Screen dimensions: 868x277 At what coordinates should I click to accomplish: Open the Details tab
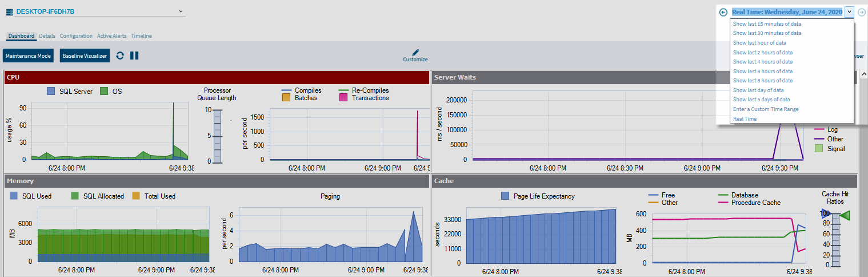pos(47,36)
